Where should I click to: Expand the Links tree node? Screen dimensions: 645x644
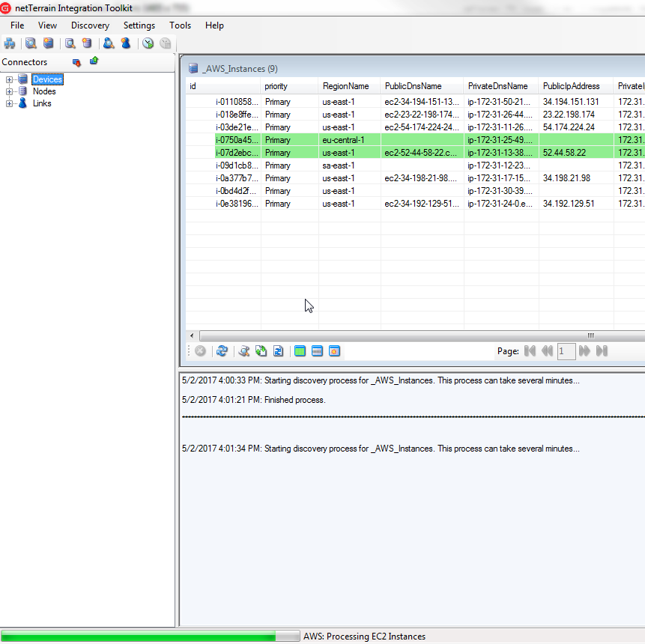[10, 103]
